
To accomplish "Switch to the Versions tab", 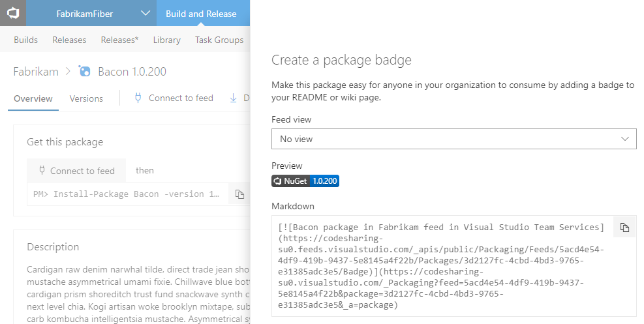I will click(x=86, y=98).
